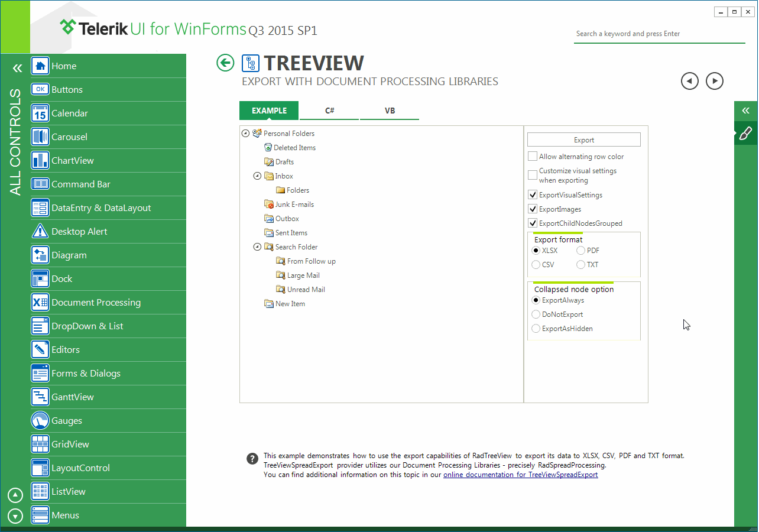Expand the right side panel chevron
759x532 pixels.
coord(746,111)
